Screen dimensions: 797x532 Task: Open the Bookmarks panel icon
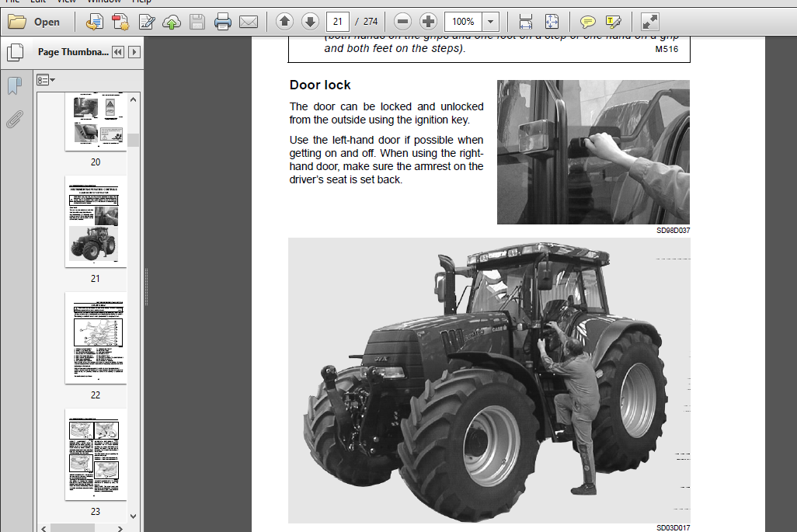coord(15,86)
